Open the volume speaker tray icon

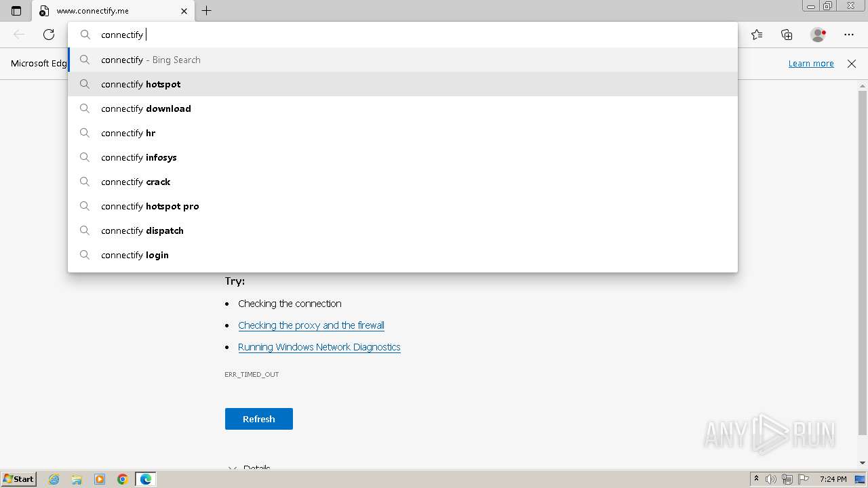tap(771, 479)
